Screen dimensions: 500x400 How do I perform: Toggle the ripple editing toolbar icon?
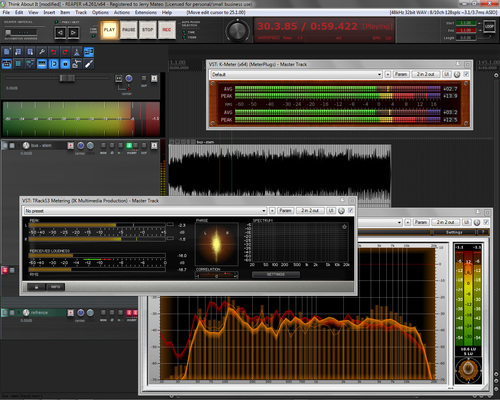[18, 64]
